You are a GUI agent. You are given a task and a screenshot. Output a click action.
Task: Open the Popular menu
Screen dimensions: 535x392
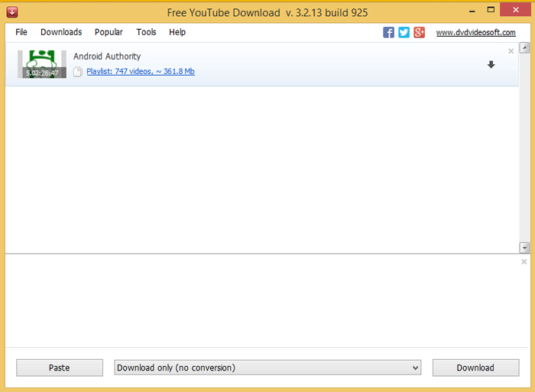(109, 32)
